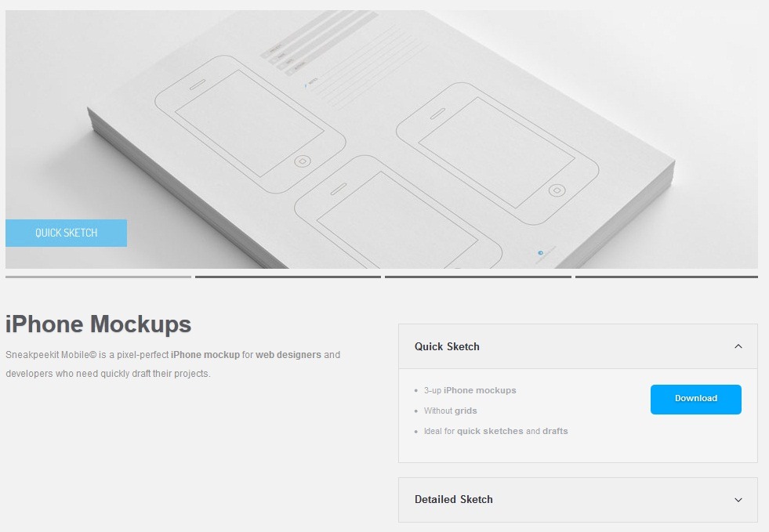Screen dimensions: 769x532
Task: Click the blue QUICK SKETCH caption label
Action: click(66, 233)
